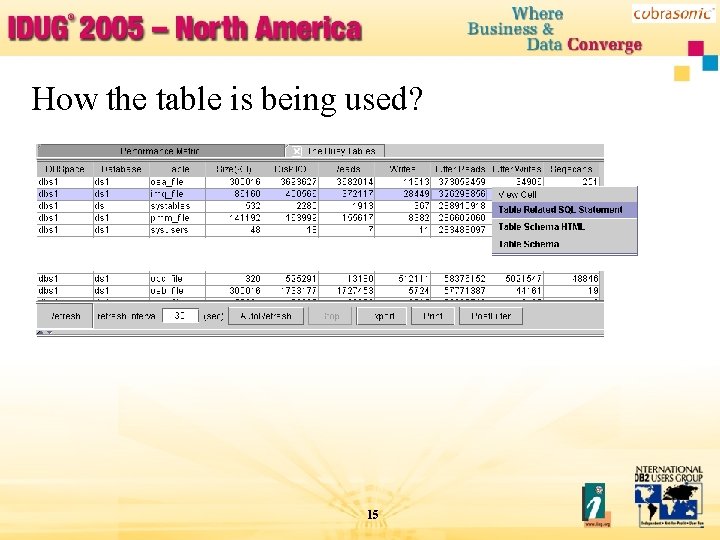The height and width of the screenshot is (540, 720).
Task: Open the Post Filter button
Action: click(491, 316)
